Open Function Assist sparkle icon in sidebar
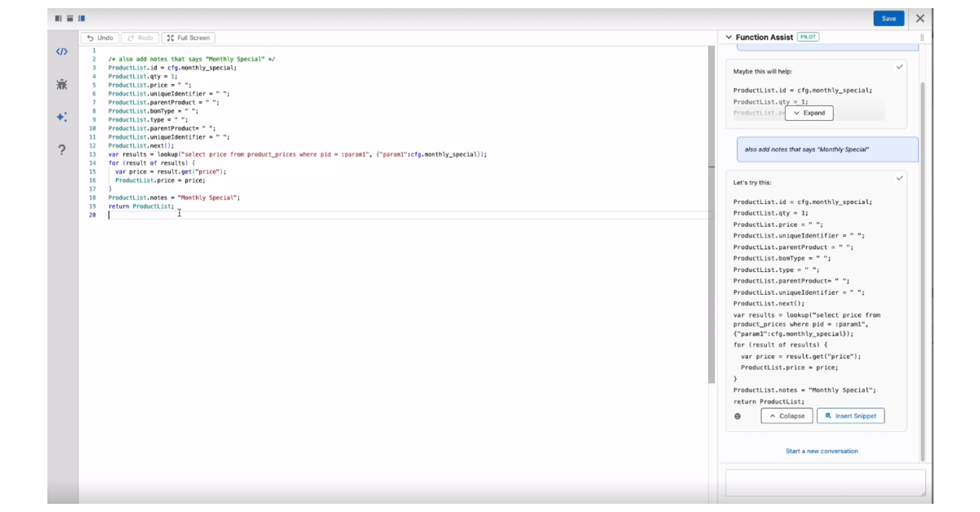This screenshot has width=980, height=512. point(62,117)
